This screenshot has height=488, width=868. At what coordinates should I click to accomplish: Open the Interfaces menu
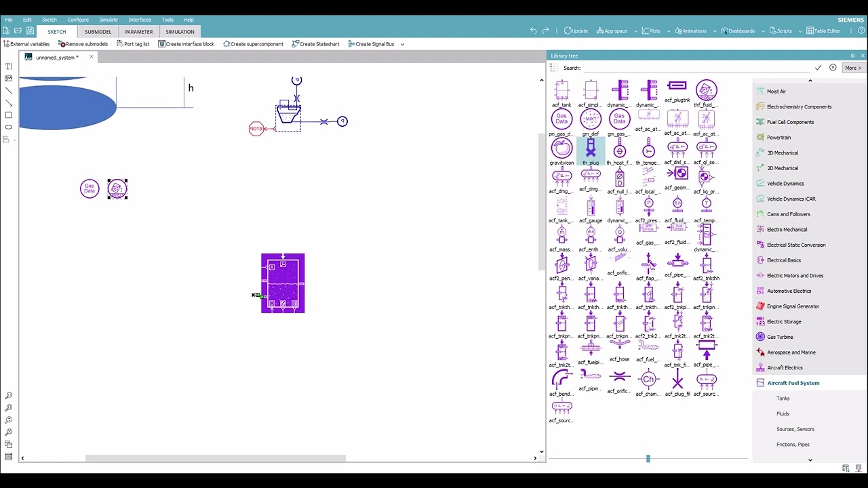pos(140,20)
